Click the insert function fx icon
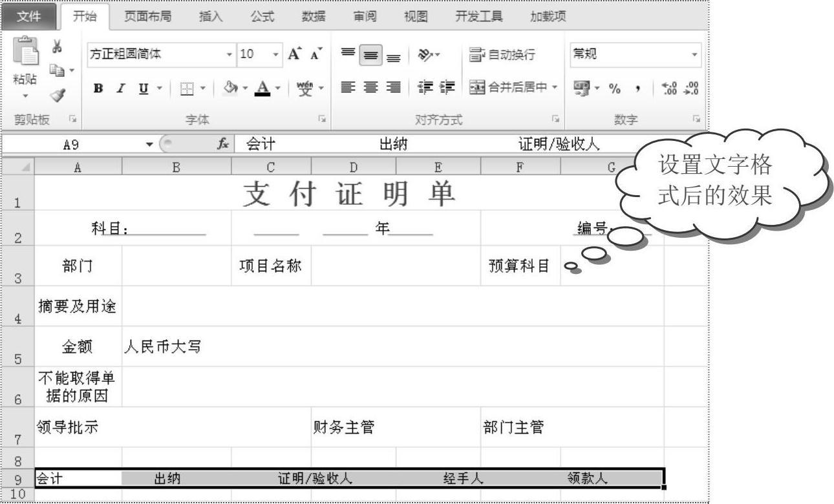The width and height of the screenshot is (834, 504). click(x=223, y=145)
